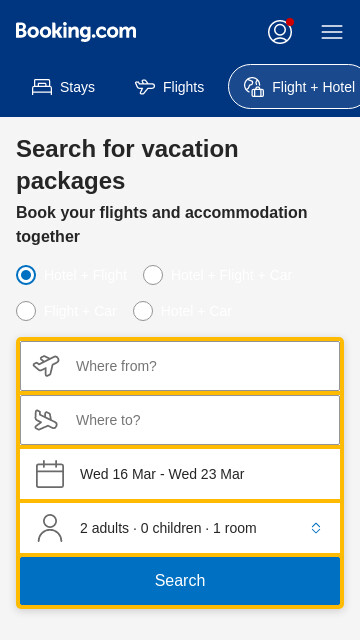
Task: Choose the Hotel + Car radio button
Action: tap(143, 311)
